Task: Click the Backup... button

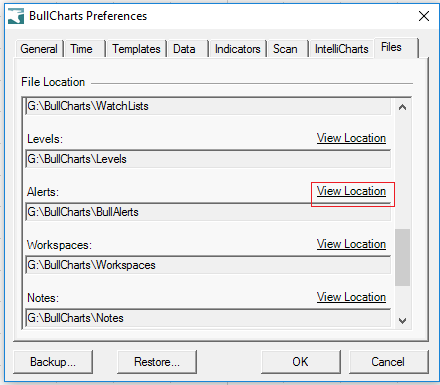Action: pos(53,362)
